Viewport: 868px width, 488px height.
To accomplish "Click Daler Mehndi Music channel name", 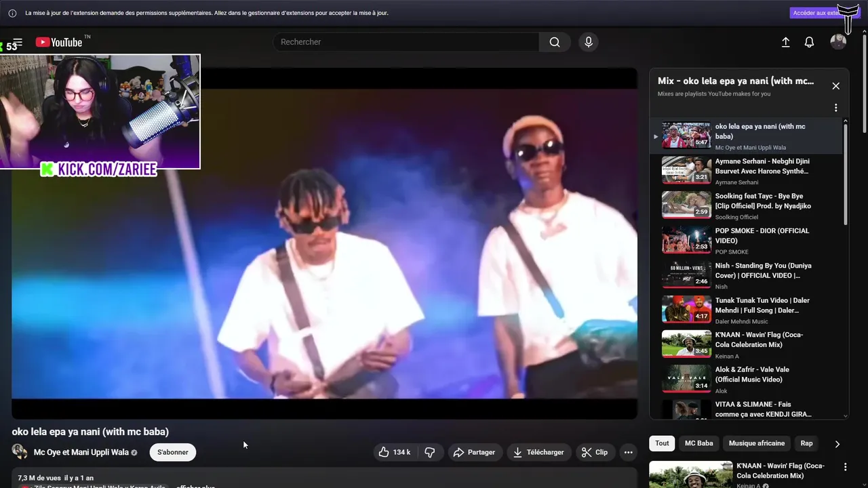I will (741, 321).
